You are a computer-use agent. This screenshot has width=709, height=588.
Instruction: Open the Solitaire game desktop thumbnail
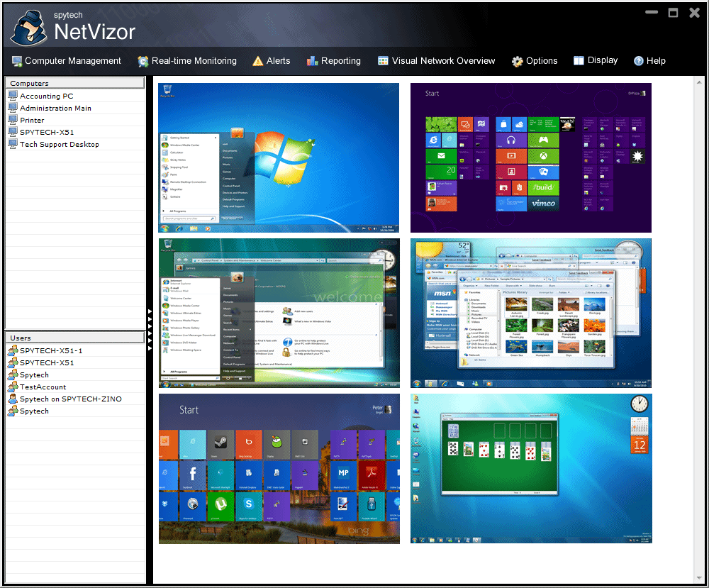click(x=531, y=469)
